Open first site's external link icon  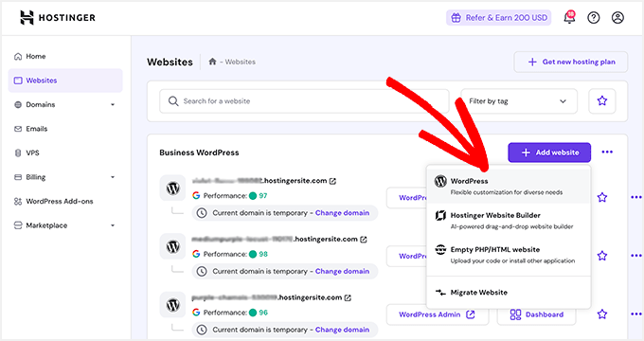click(332, 181)
